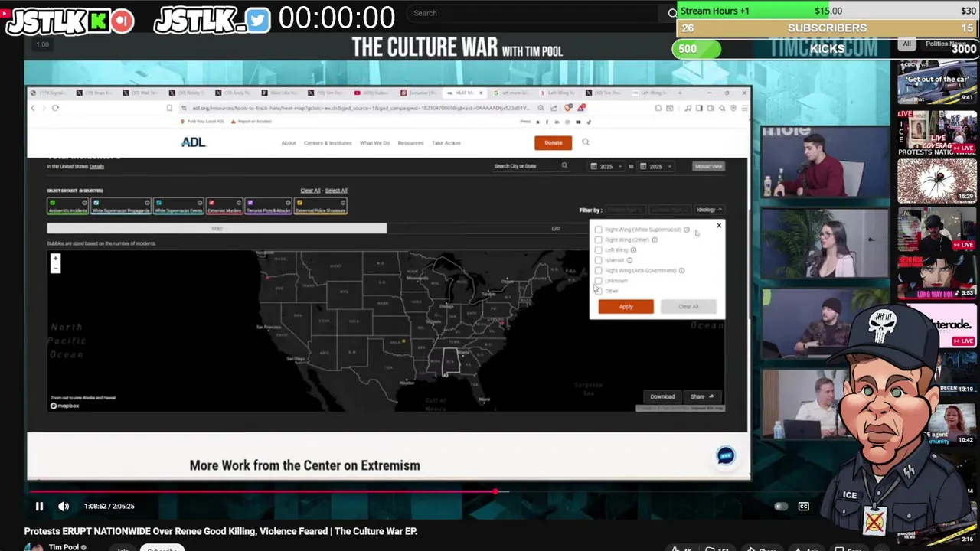
Task: Check the Islamist ideology box
Action: click(x=599, y=260)
